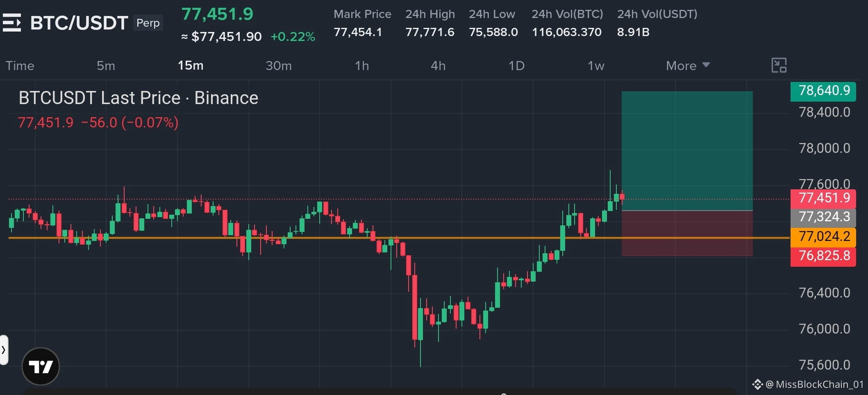
Task: Select the 1h timeframe
Action: (362, 66)
